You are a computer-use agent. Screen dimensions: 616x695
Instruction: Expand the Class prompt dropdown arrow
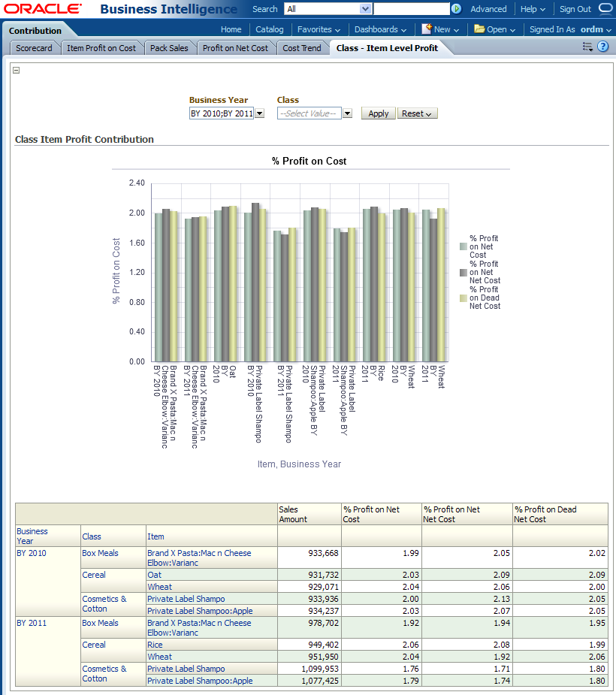pyautogui.click(x=347, y=113)
